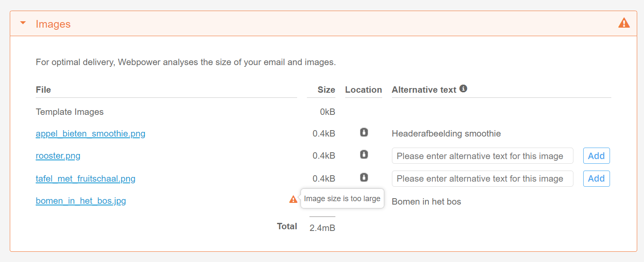Collapse the Images section with the triangle arrow
Image resolution: width=644 pixels, height=262 pixels.
point(23,23)
